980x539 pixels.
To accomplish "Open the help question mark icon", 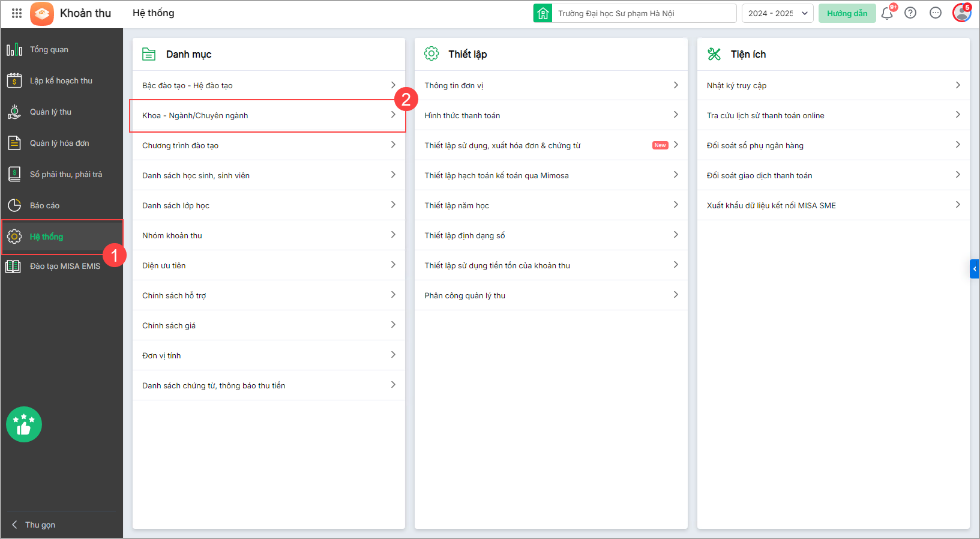I will [910, 13].
